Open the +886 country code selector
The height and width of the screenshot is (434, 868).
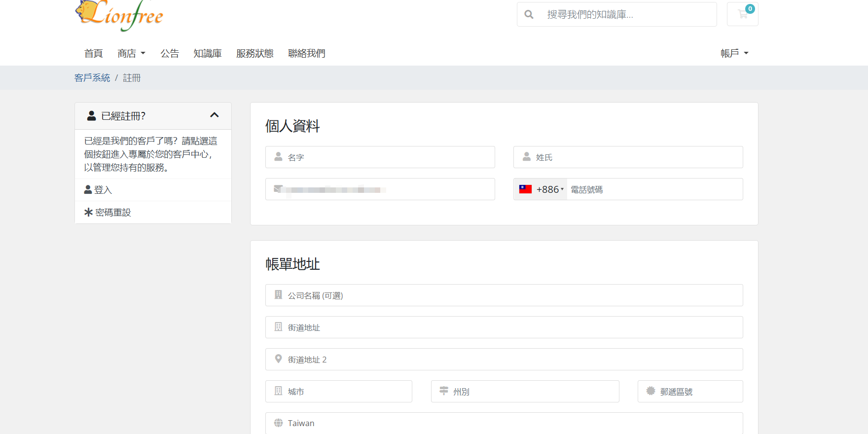coord(541,189)
